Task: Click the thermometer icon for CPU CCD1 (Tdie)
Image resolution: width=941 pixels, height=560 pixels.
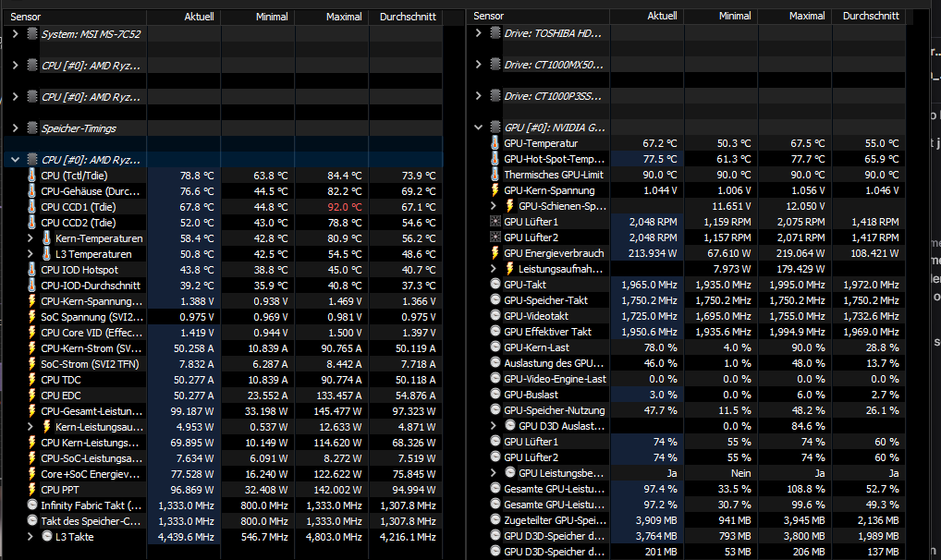Action: (x=31, y=206)
